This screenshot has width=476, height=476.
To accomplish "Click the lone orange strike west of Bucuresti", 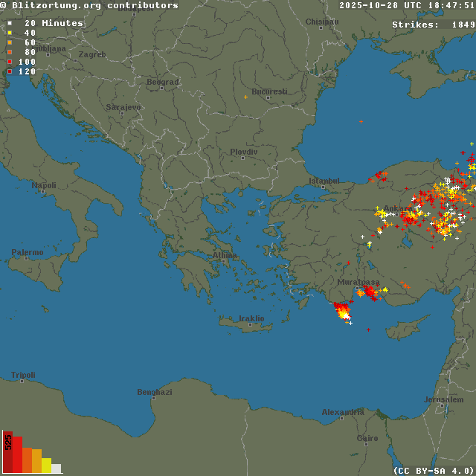I will [x=245, y=97].
